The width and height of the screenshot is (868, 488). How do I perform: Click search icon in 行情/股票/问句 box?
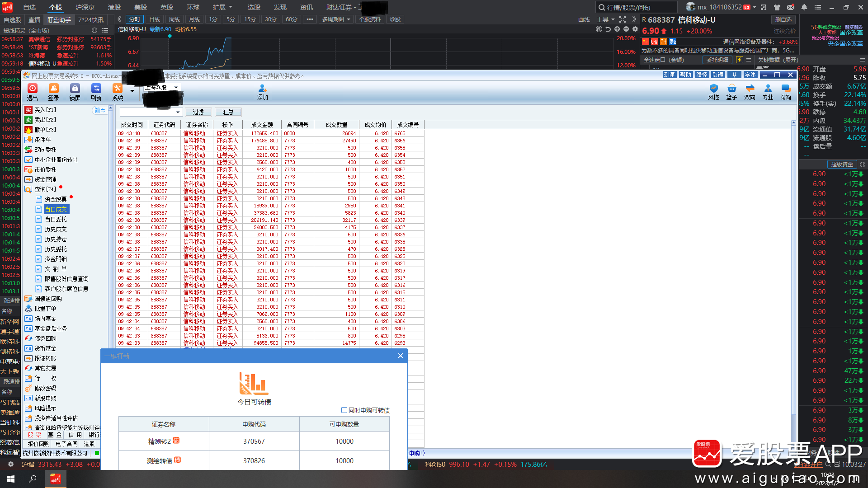coord(602,7)
